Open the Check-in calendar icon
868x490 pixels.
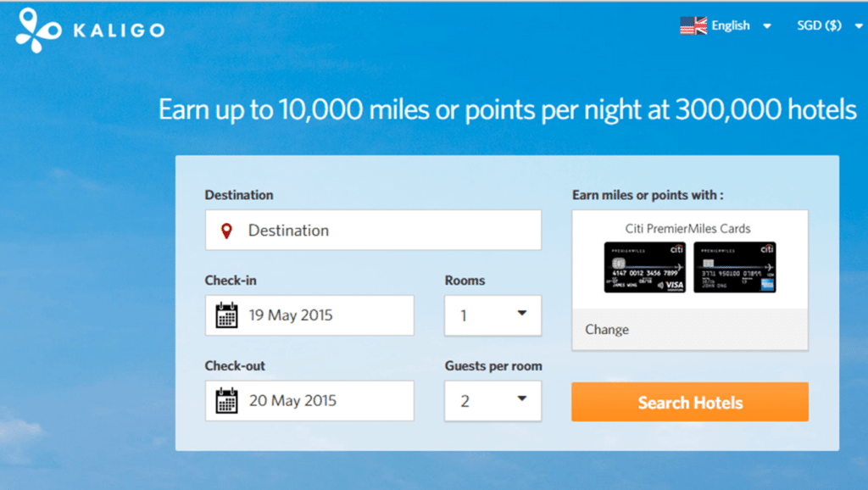(x=226, y=315)
